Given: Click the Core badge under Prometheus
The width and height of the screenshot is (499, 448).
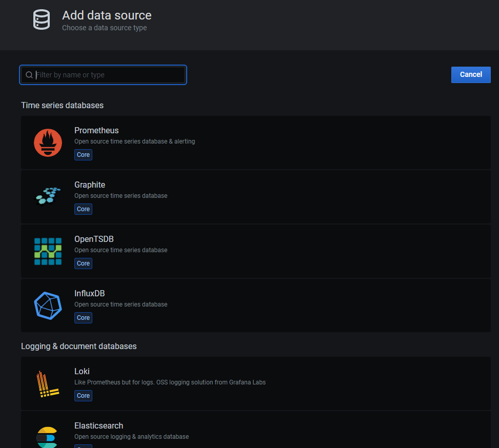Looking at the screenshot, I should 84,155.
